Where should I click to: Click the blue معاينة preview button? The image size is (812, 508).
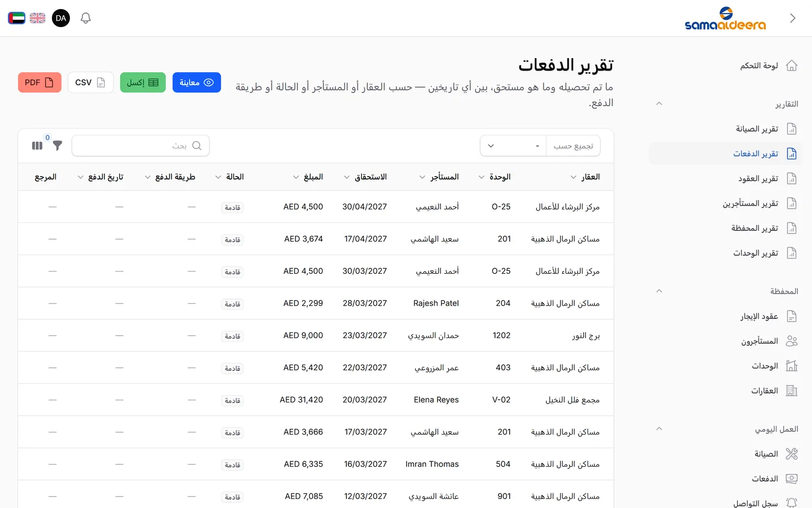coord(197,82)
